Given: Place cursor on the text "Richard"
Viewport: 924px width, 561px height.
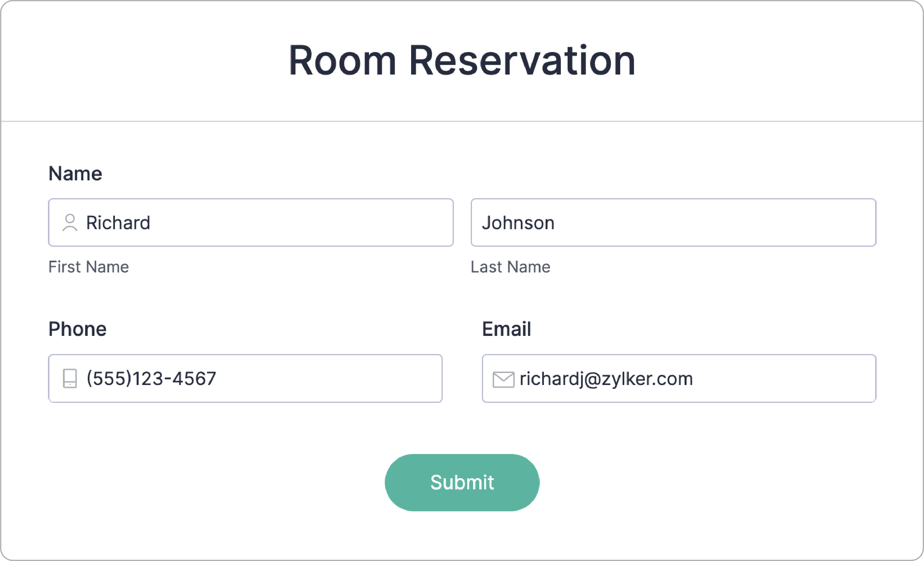Looking at the screenshot, I should (118, 223).
